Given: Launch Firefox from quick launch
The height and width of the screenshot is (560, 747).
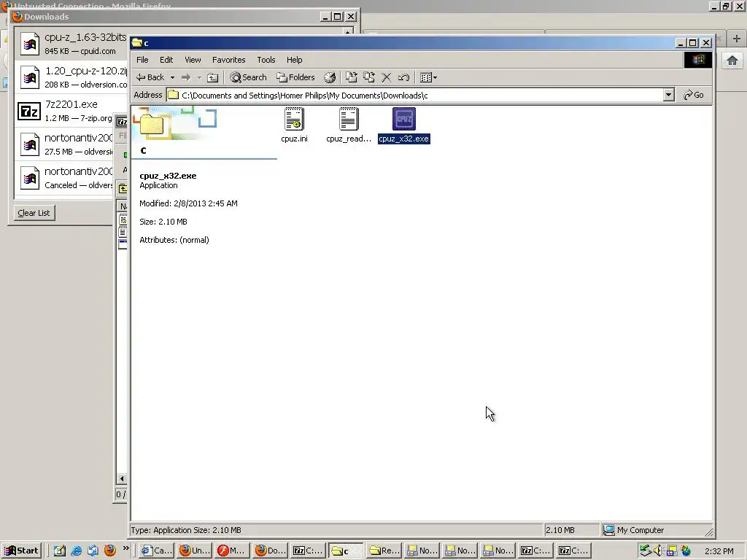Looking at the screenshot, I should (110, 551).
